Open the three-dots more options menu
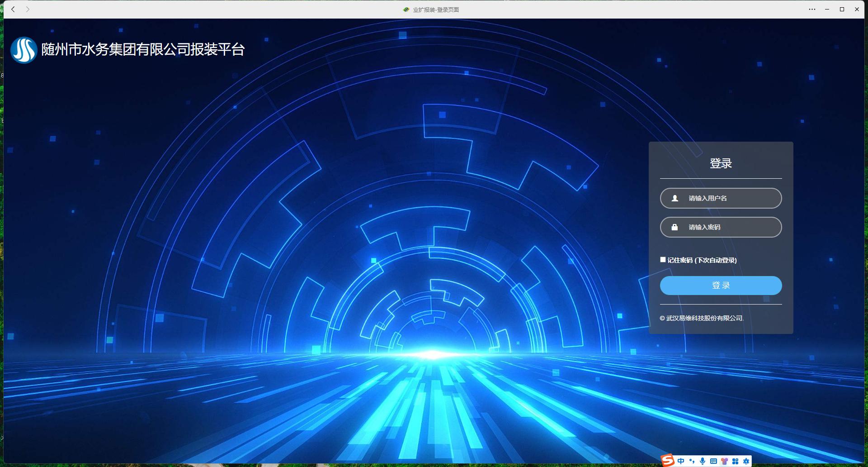The width and height of the screenshot is (868, 467). [x=812, y=9]
